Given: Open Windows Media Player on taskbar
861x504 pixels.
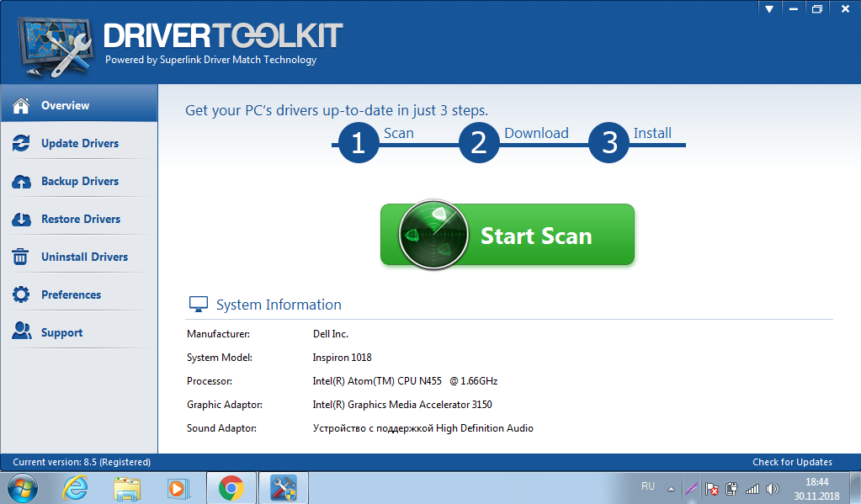Looking at the screenshot, I should [x=178, y=488].
